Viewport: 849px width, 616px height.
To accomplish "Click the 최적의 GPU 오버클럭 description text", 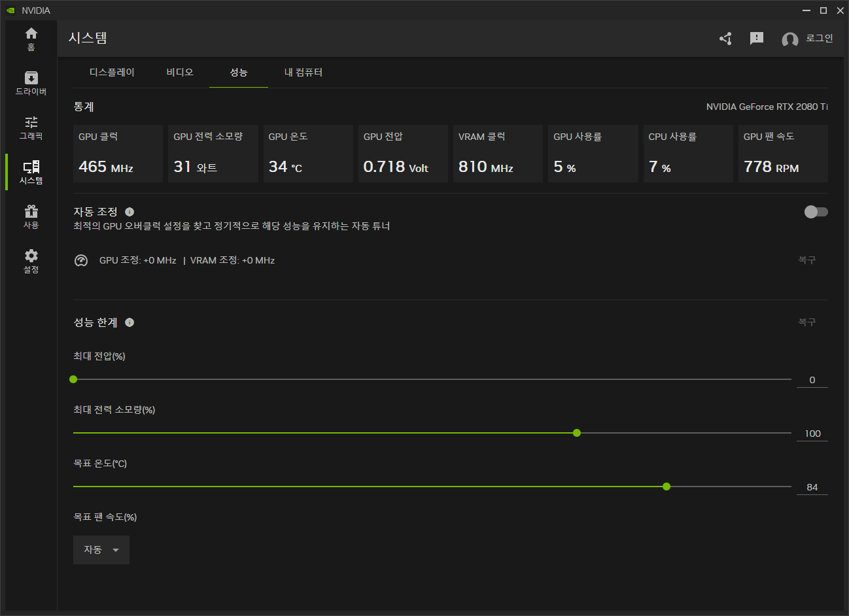I will [232, 226].
